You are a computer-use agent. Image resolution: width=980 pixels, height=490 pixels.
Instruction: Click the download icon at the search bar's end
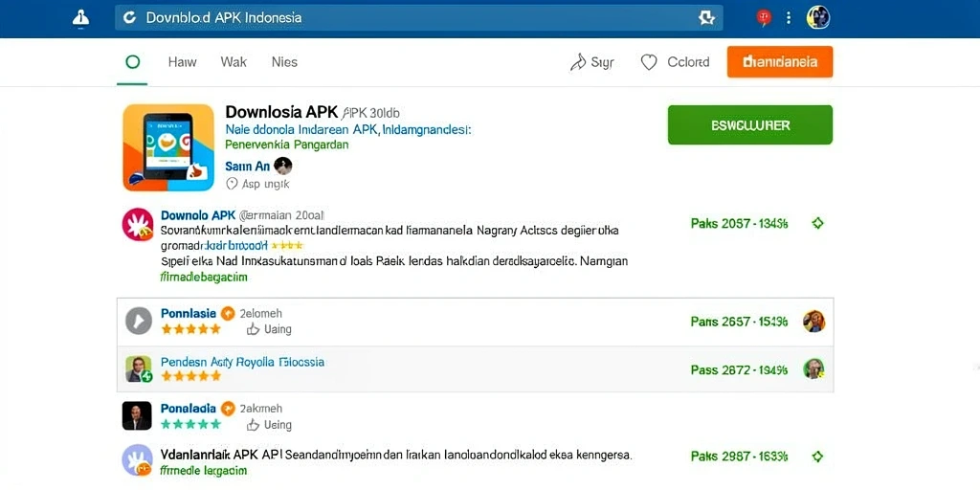click(706, 17)
